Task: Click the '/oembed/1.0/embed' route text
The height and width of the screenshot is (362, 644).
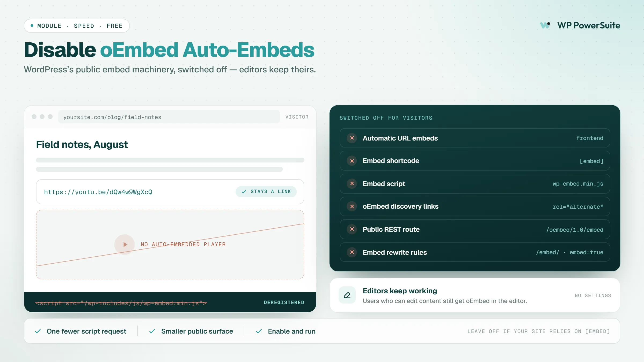Action: (x=575, y=230)
